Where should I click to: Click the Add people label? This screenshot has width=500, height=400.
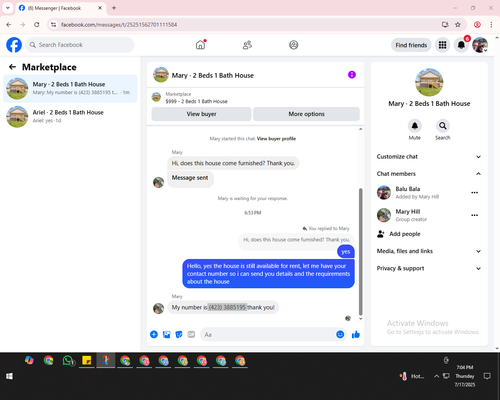tap(405, 234)
